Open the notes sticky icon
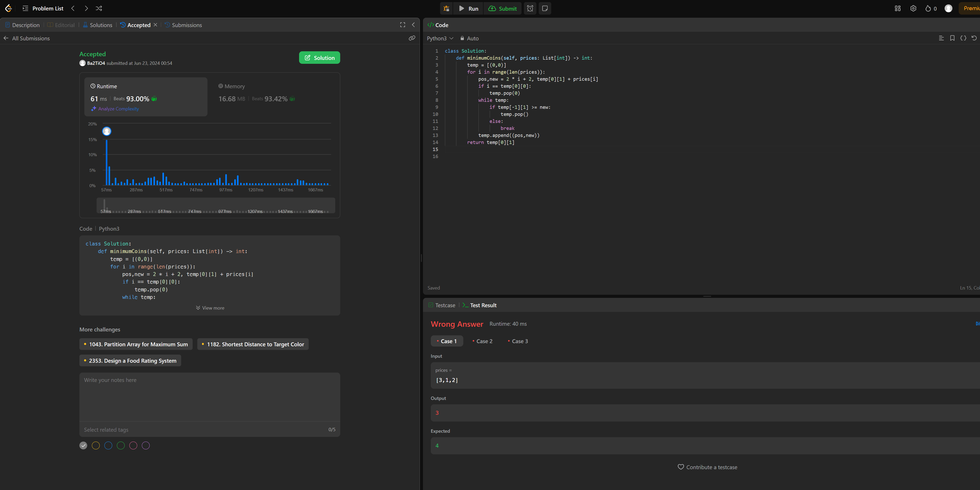 click(x=545, y=8)
